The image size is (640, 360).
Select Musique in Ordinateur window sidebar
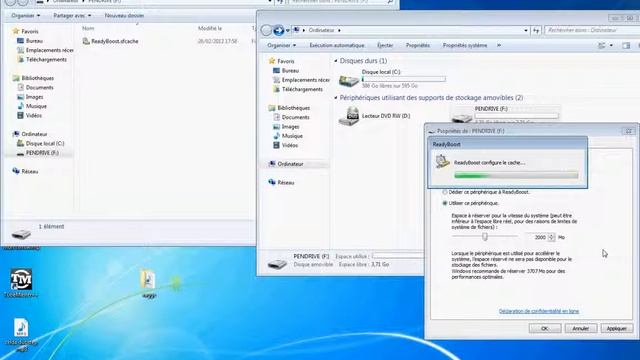pyautogui.click(x=288, y=136)
